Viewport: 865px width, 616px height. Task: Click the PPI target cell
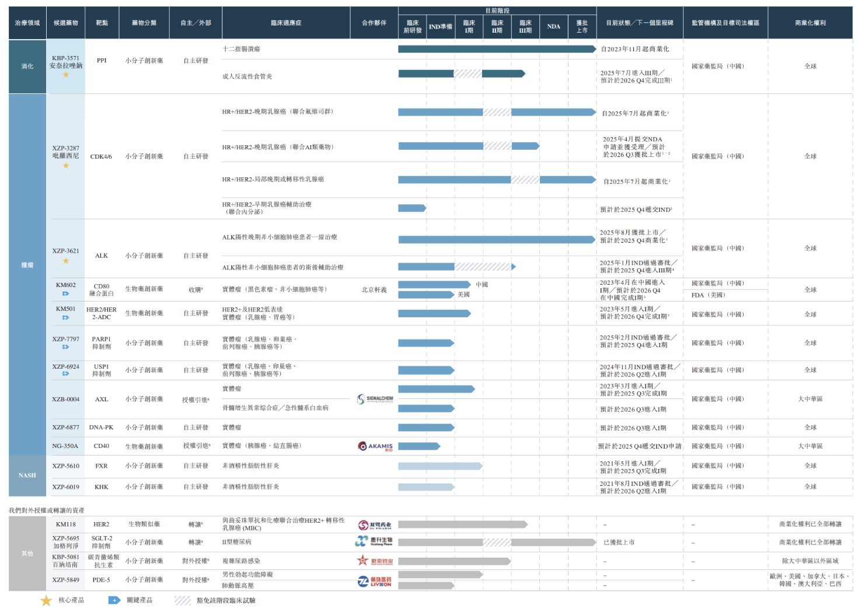click(x=102, y=61)
